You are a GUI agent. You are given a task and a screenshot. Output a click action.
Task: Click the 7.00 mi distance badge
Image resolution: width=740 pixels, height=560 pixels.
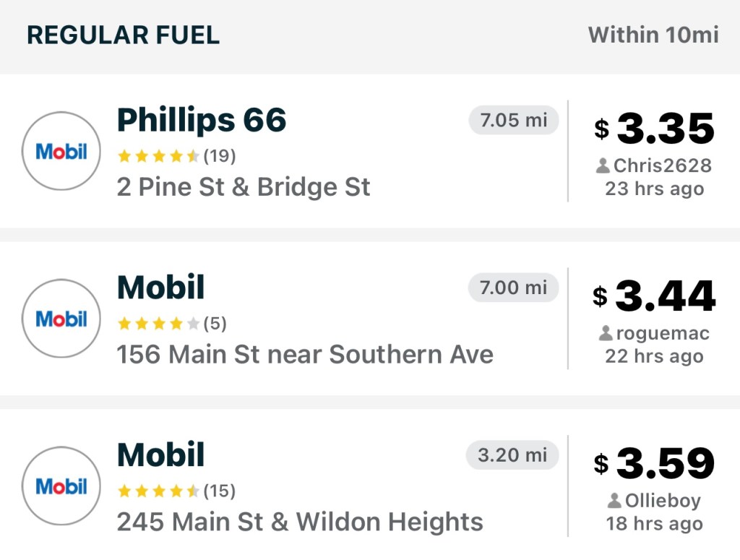[514, 288]
